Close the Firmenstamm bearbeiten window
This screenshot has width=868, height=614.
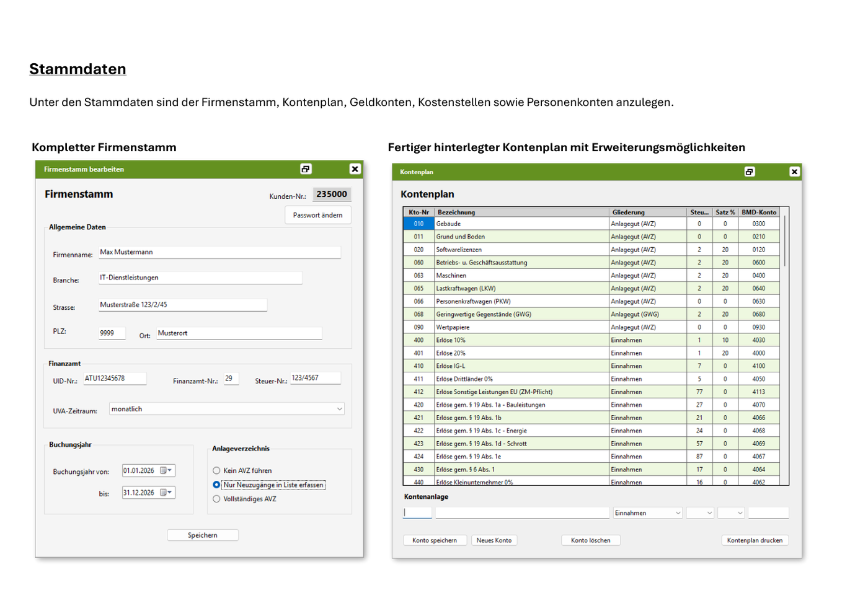tap(355, 169)
